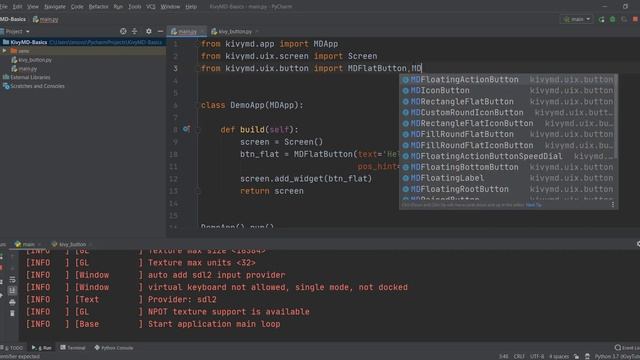Select External Libraries in project tree
This screenshot has width=640, height=360.
27,78
